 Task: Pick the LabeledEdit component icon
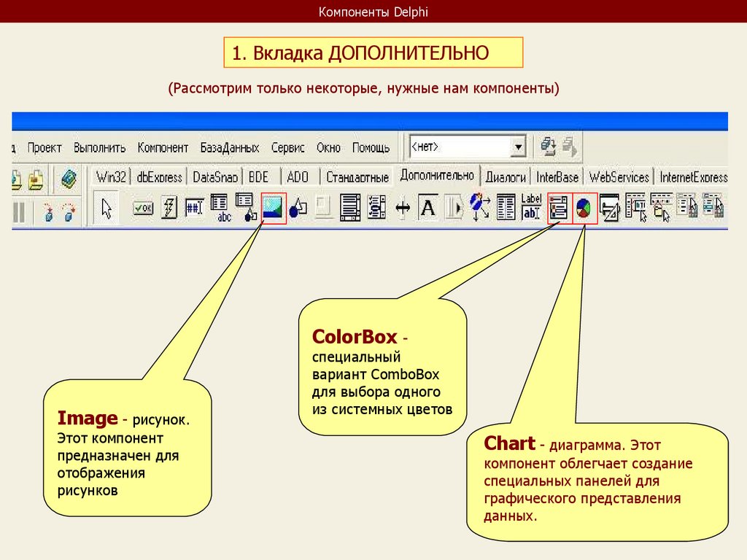click(531, 207)
